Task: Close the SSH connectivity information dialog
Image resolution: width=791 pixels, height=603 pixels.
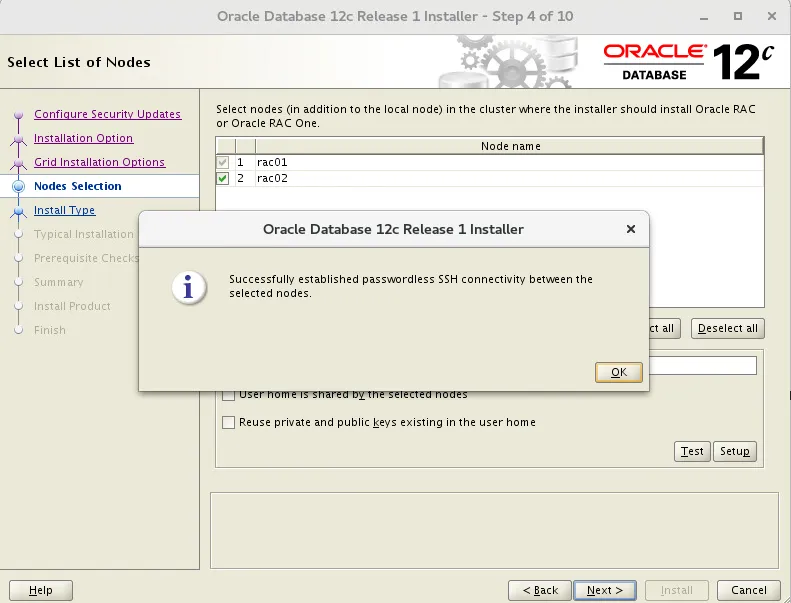Action: (631, 229)
